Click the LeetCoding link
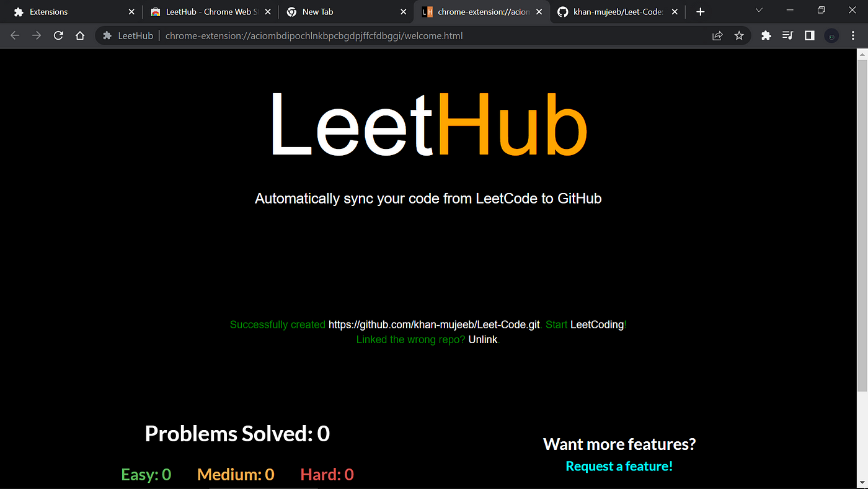This screenshot has width=868, height=489. (597, 325)
